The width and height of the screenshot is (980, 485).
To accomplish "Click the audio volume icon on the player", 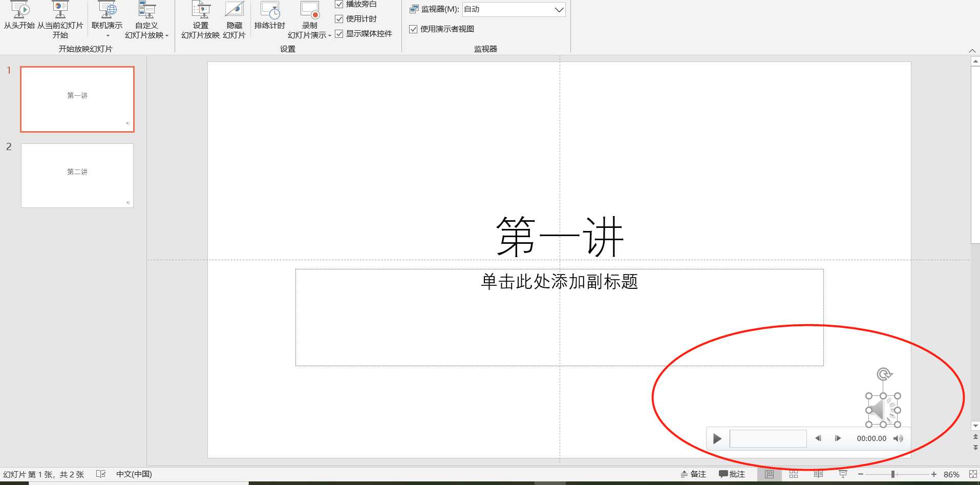I will point(897,438).
